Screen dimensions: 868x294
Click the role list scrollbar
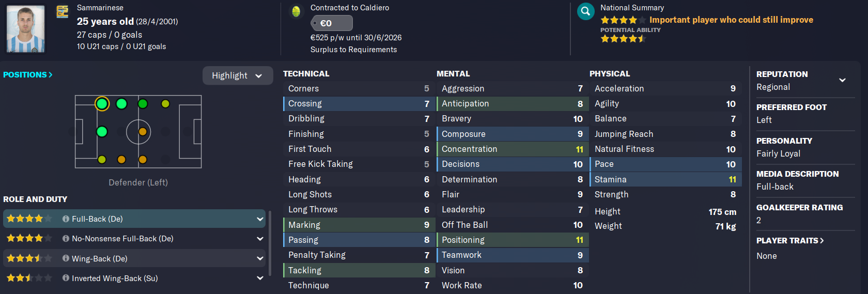[x=270, y=243]
